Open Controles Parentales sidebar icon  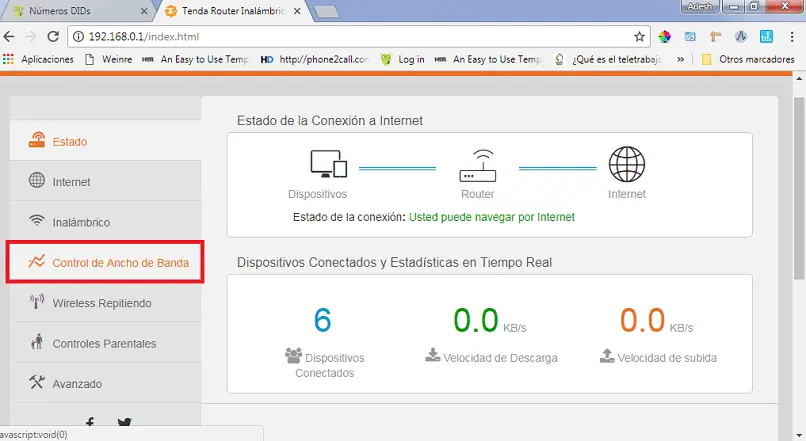pyautogui.click(x=36, y=341)
